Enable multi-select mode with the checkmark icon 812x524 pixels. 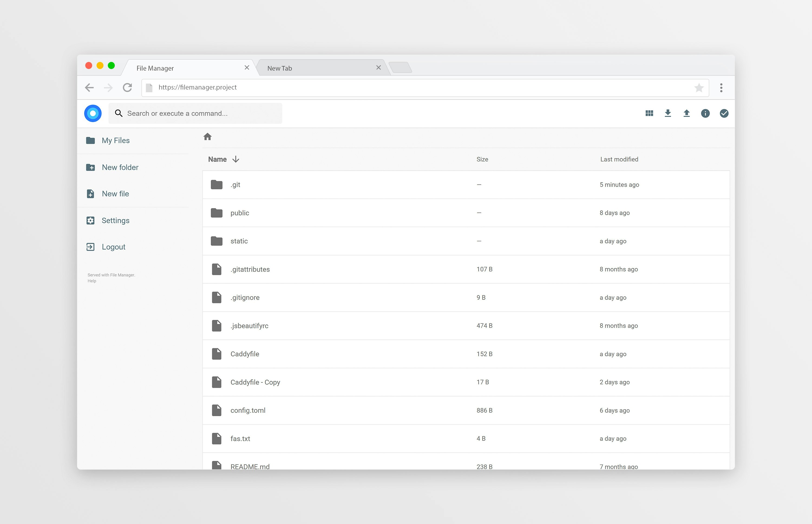coord(724,113)
